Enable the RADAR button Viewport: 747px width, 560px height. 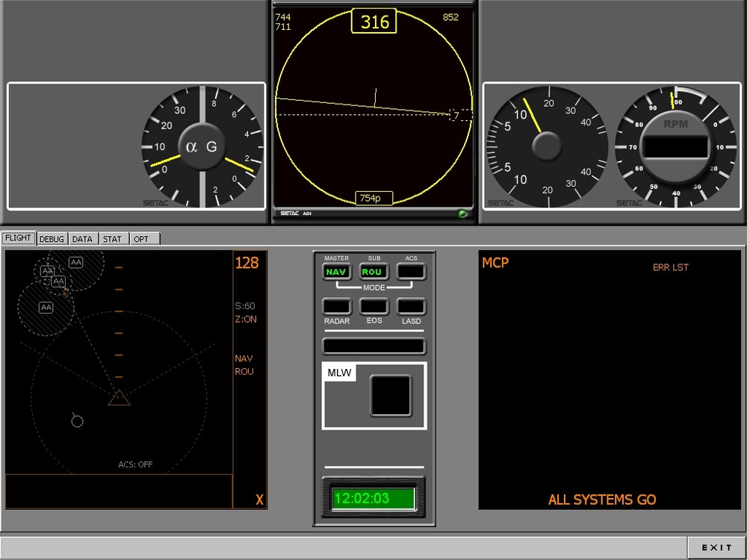click(x=337, y=307)
